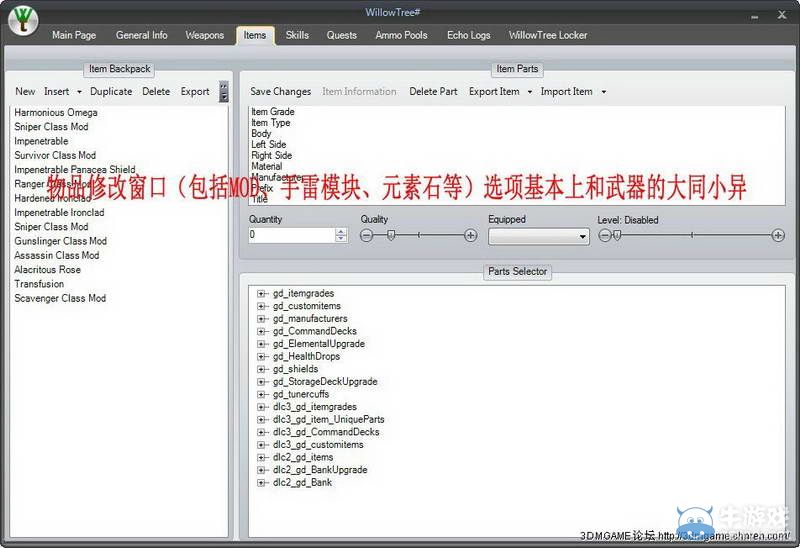The width and height of the screenshot is (800, 548).
Task: Click the Quality slider plus icon
Action: pos(470,235)
